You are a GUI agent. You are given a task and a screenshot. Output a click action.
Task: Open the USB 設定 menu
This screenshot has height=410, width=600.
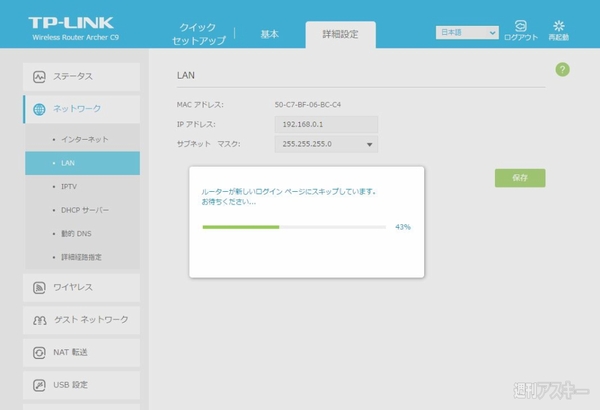click(82, 385)
